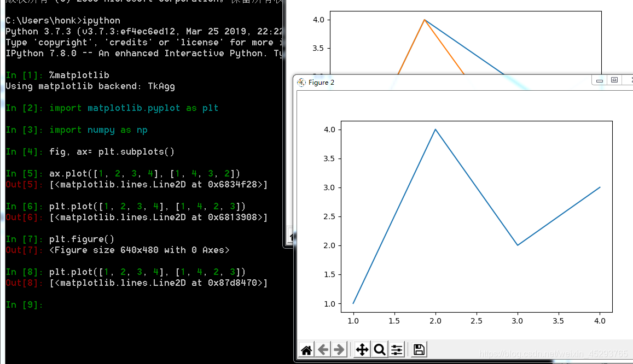Screen dimensions: 633x364
Task: Click 'fig, ax= plt.subplots()' line
Action: [x=112, y=151]
